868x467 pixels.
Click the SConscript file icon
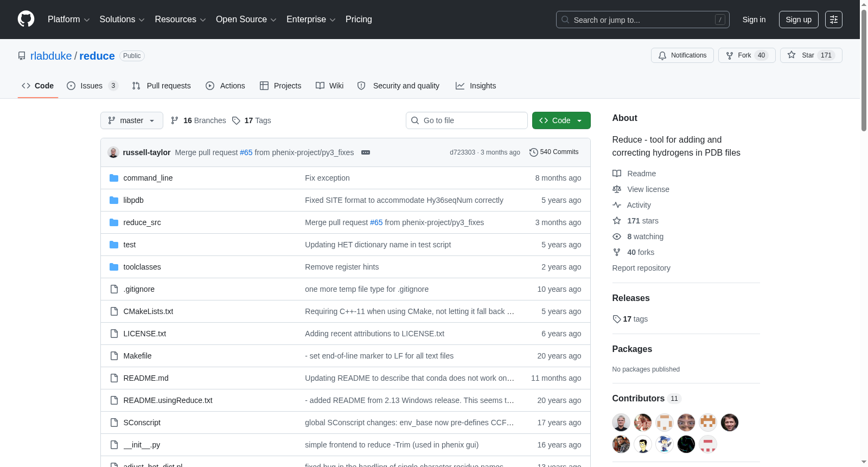114,423
